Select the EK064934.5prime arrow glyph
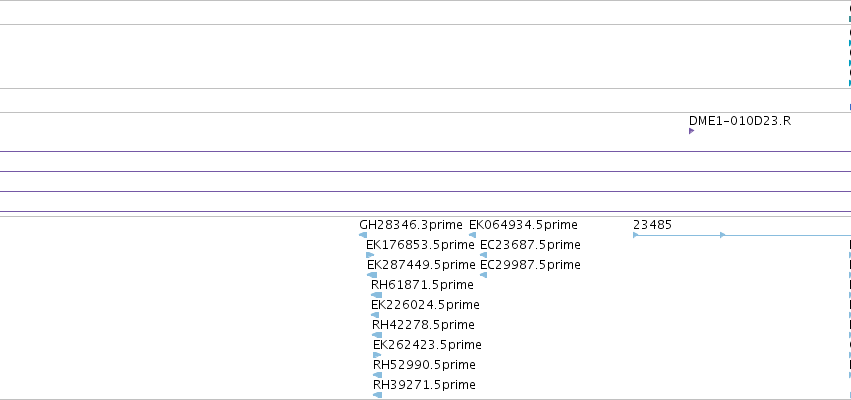The height and width of the screenshot is (400, 851). tap(472, 235)
